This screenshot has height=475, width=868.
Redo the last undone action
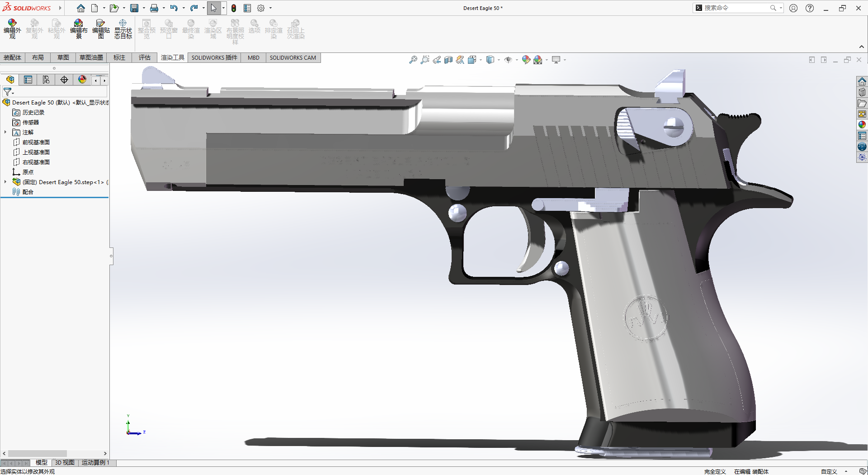click(194, 8)
